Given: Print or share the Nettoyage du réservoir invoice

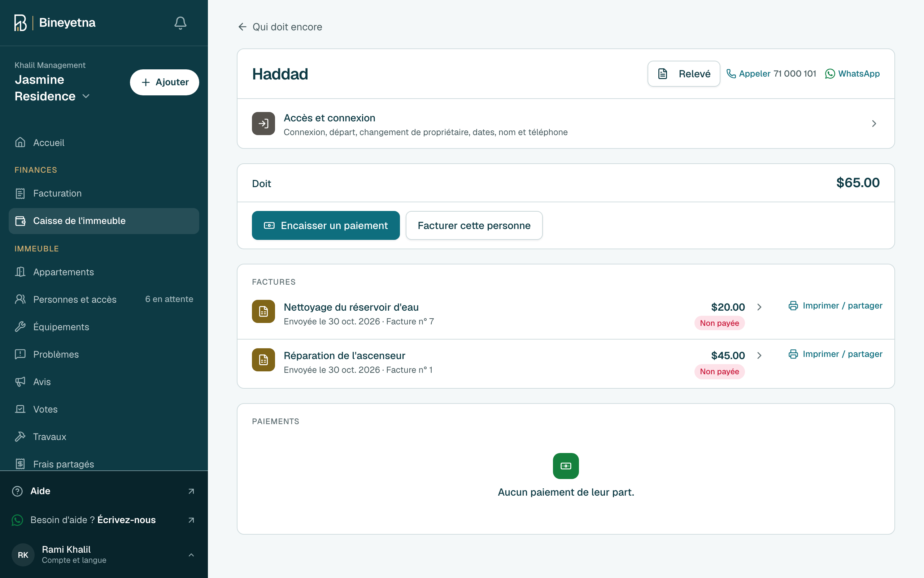Looking at the screenshot, I should (836, 306).
